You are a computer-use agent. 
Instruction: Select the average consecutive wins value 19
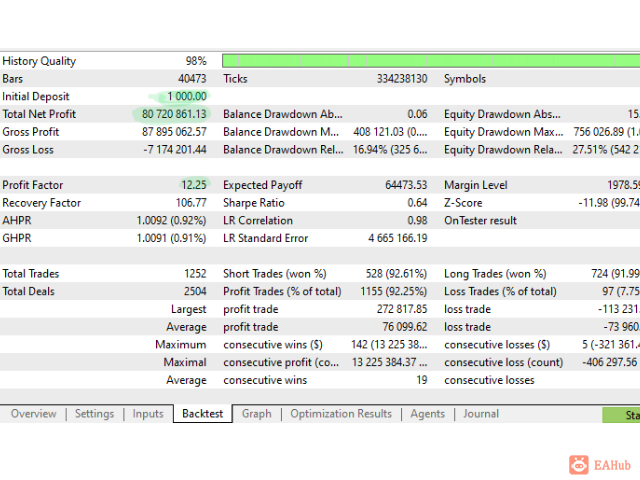[422, 380]
